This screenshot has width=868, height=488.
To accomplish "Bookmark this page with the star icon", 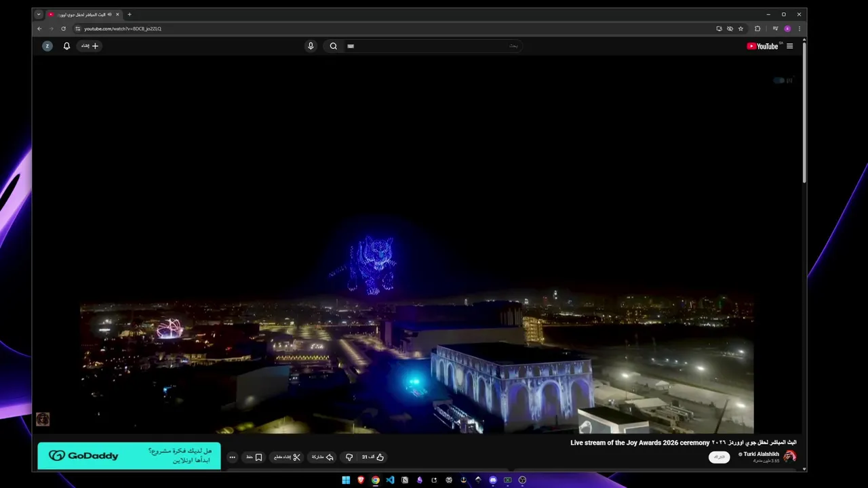I will [741, 28].
